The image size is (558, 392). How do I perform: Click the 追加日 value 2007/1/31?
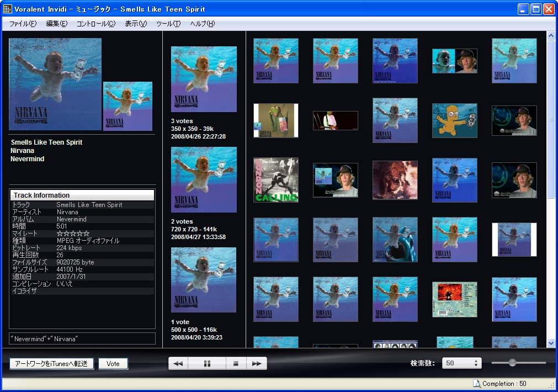pyautogui.click(x=71, y=276)
